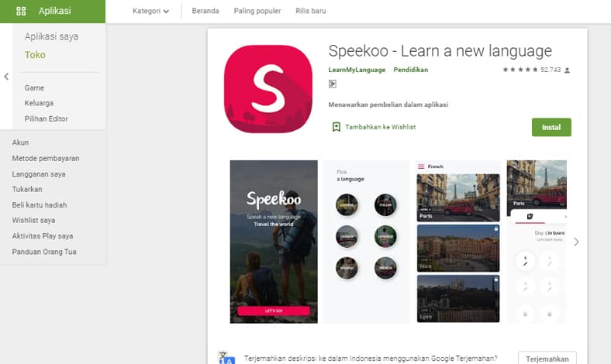Open Panduan Orang Tua

[44, 252]
